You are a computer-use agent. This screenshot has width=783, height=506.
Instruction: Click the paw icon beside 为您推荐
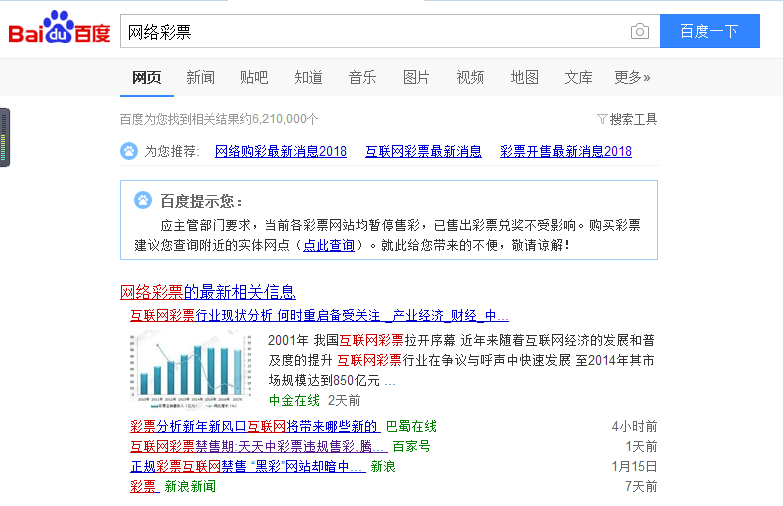click(x=129, y=151)
